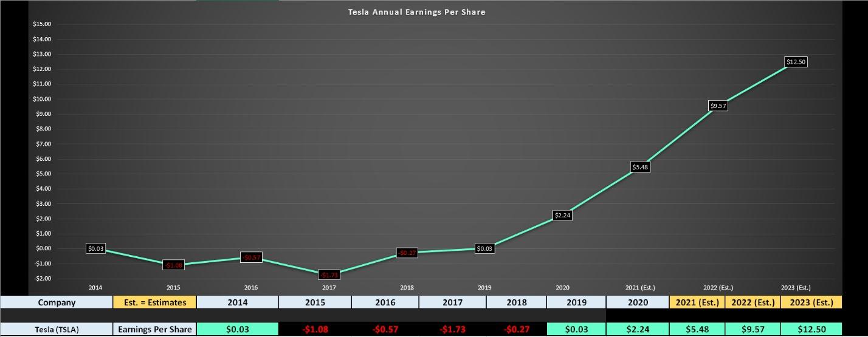Click the green $12.50 table cell
Viewport: 868px width, 337px height.
tap(811, 329)
